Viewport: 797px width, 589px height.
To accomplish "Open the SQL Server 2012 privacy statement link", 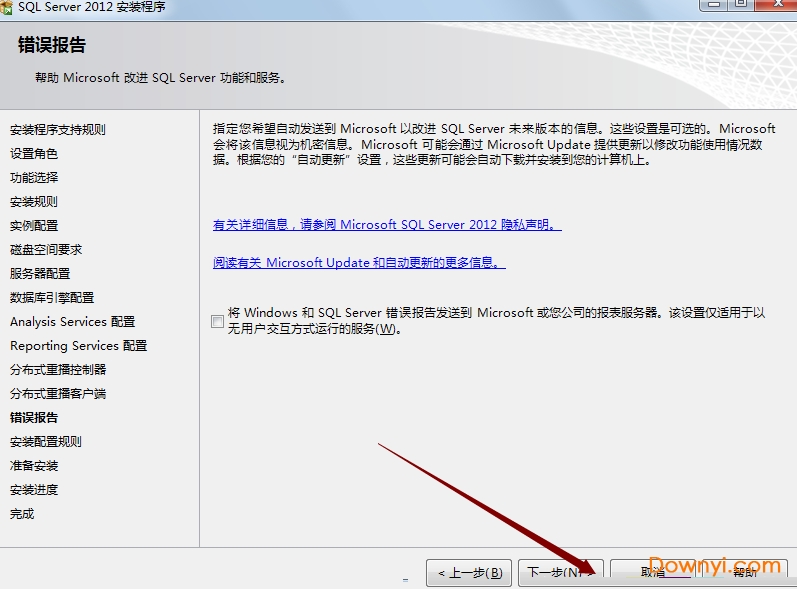I will [x=387, y=225].
